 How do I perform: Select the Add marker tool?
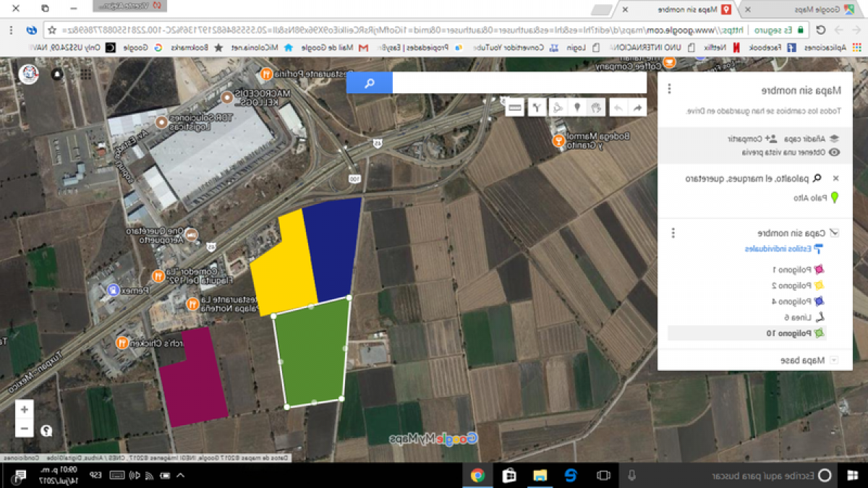[577, 107]
